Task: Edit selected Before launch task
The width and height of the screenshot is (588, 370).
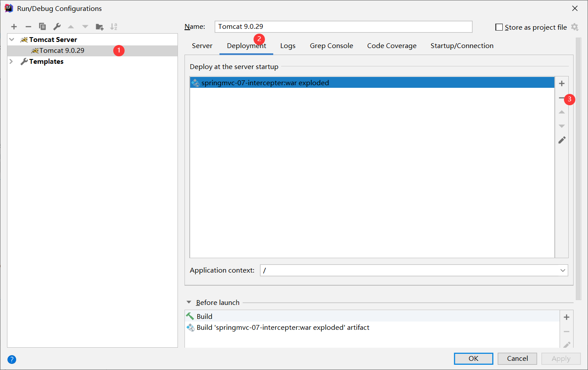Action: [x=567, y=345]
